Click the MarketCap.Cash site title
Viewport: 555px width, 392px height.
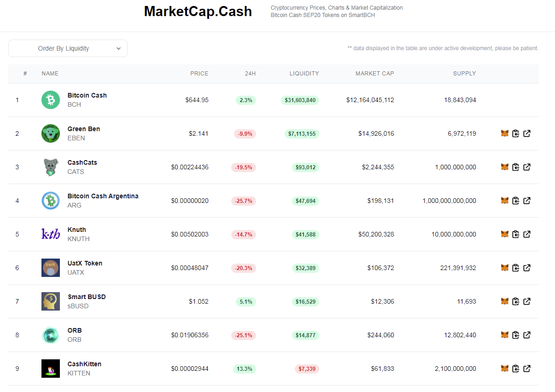198,12
